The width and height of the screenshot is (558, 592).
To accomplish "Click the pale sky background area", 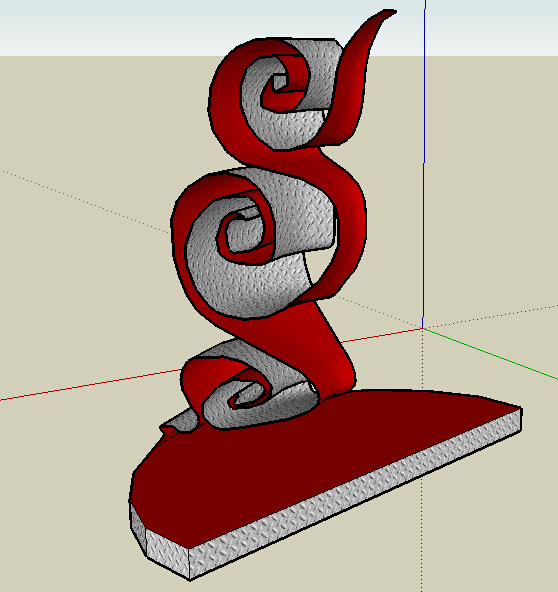I will click(113, 26).
